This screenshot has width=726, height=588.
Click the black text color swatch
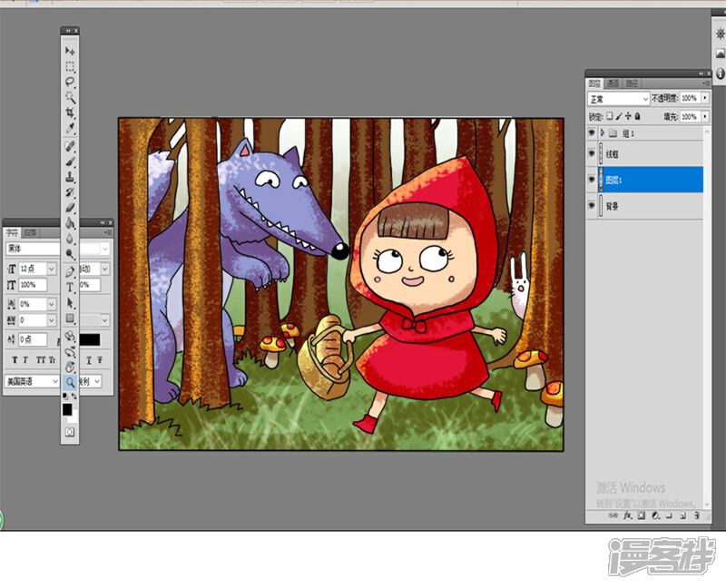click(x=90, y=339)
